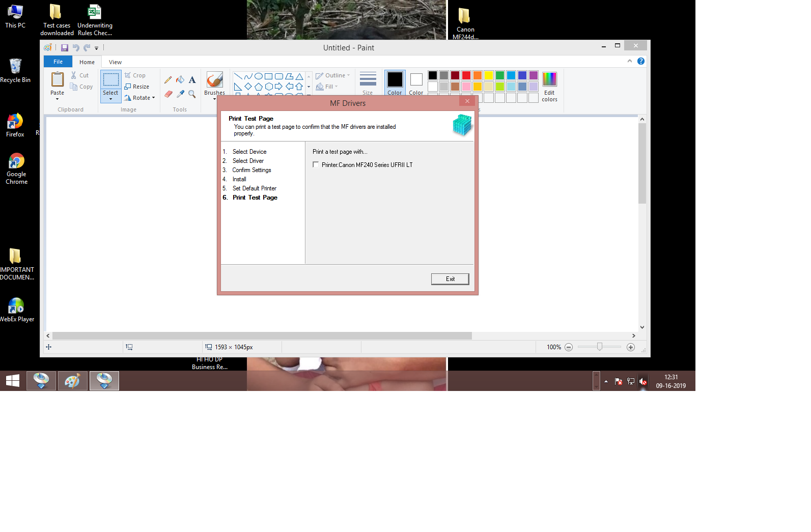The width and height of the screenshot is (811, 532).
Task: Click the Brushes tool icon
Action: click(214, 80)
